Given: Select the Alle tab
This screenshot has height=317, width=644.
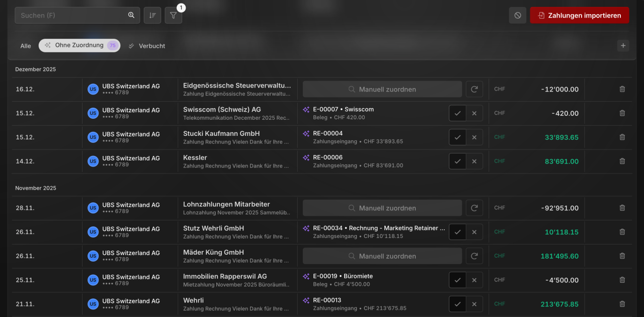Looking at the screenshot, I should (x=26, y=46).
